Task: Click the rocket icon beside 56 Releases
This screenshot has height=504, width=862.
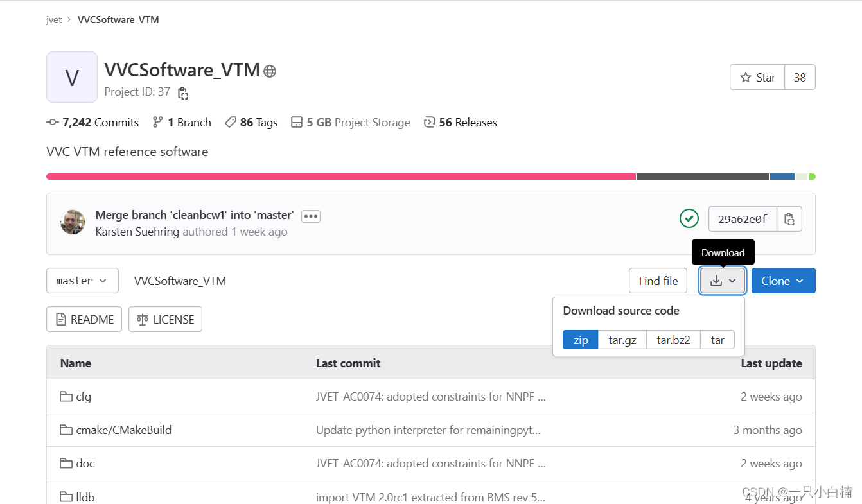Action: coord(430,123)
